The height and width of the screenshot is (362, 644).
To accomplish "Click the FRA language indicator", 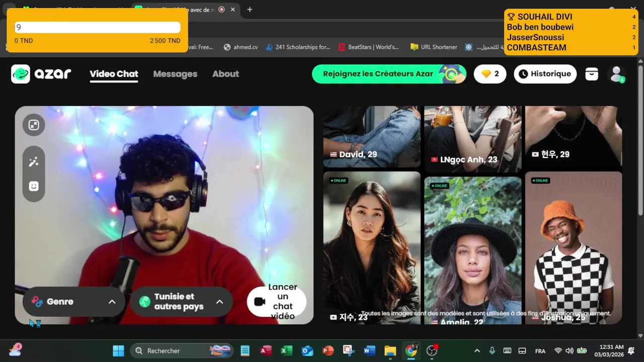I will click(540, 351).
